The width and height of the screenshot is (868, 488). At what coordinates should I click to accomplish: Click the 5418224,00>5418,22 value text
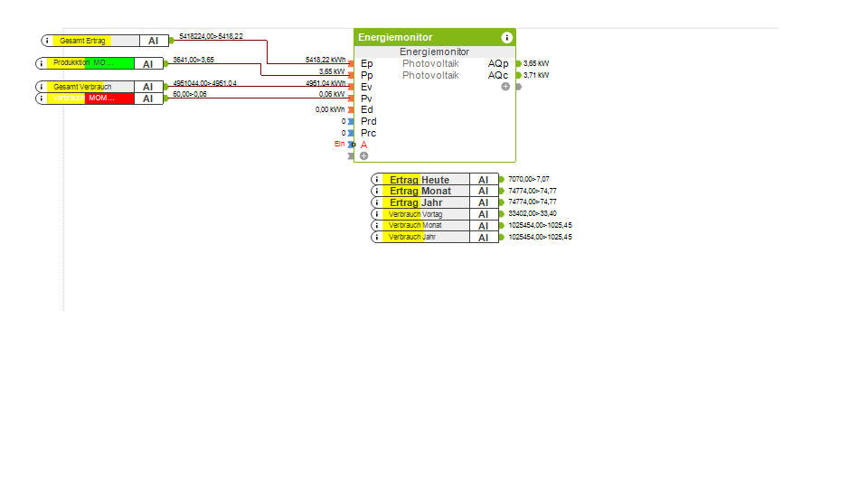[x=211, y=36]
